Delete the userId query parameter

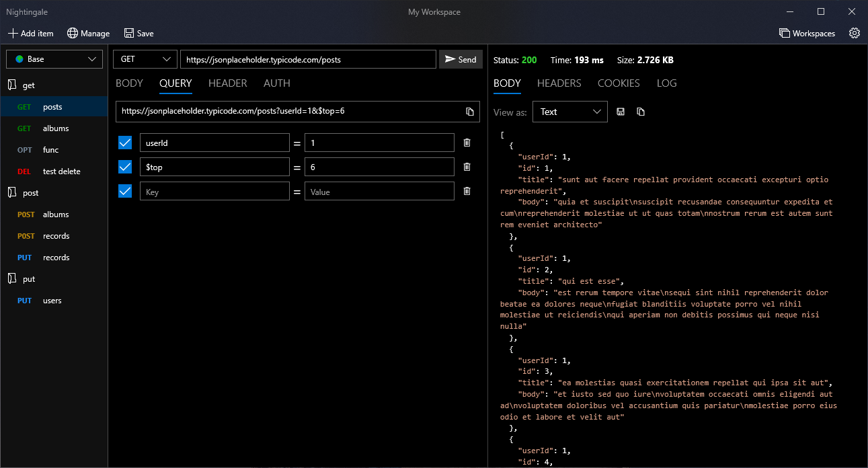pyautogui.click(x=467, y=143)
